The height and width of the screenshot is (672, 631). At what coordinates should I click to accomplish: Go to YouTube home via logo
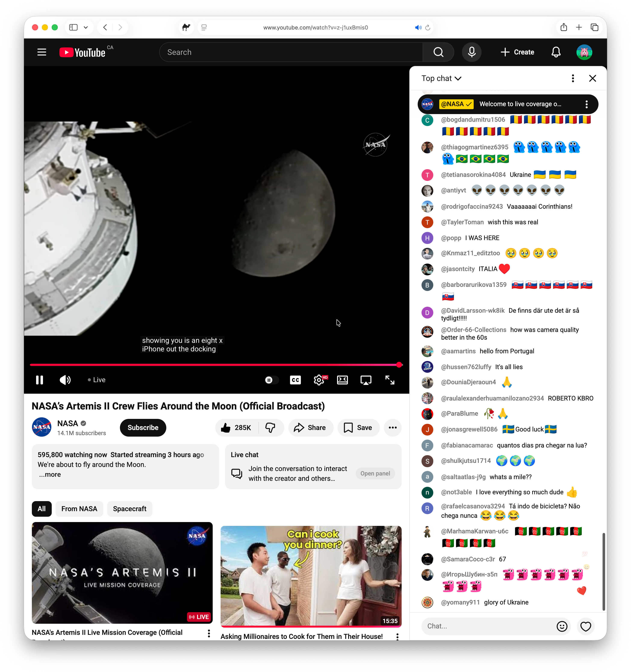83,52
